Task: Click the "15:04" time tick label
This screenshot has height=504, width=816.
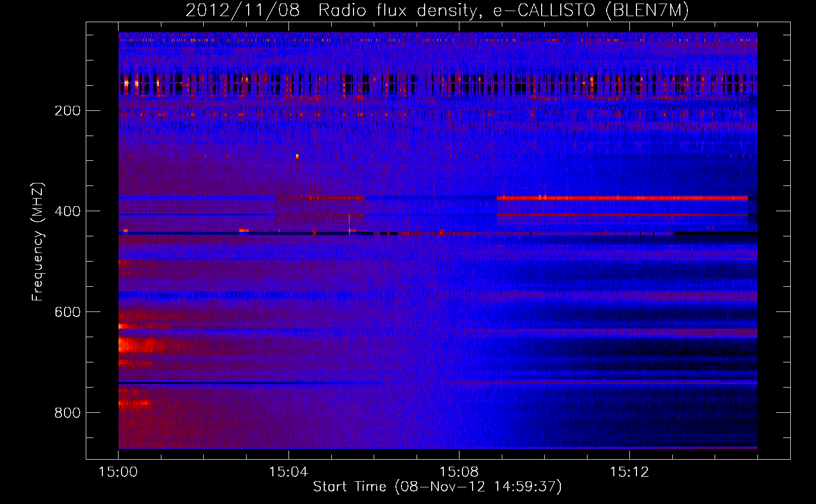Action: (x=288, y=472)
